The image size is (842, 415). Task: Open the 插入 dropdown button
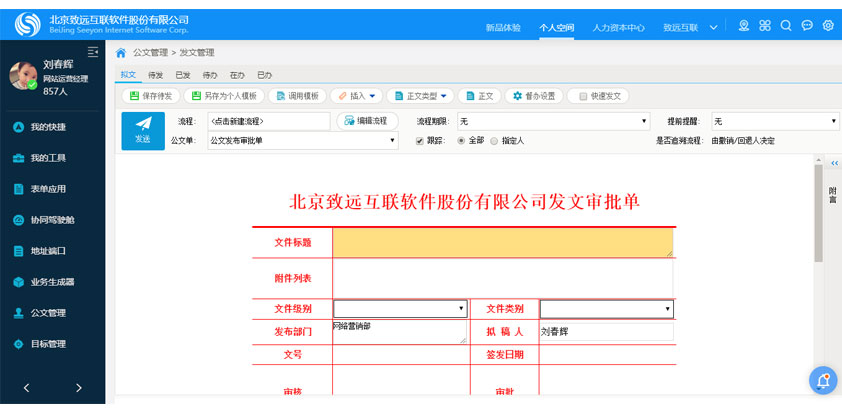tap(357, 96)
